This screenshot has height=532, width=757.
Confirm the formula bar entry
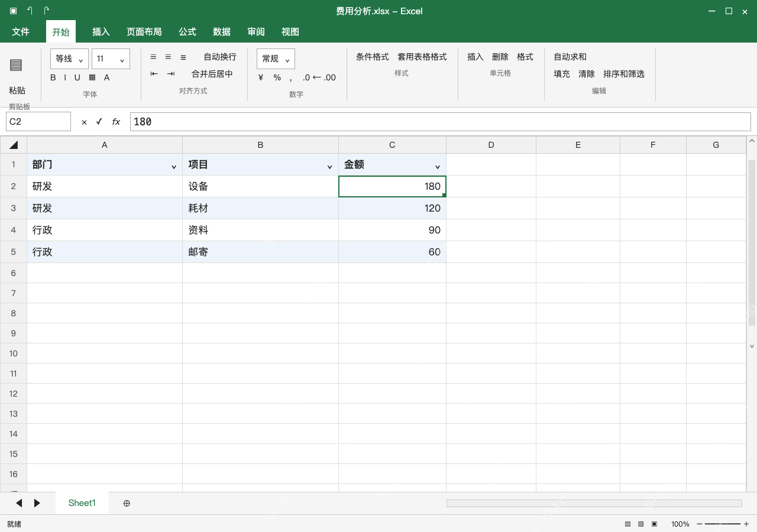pyautogui.click(x=99, y=121)
